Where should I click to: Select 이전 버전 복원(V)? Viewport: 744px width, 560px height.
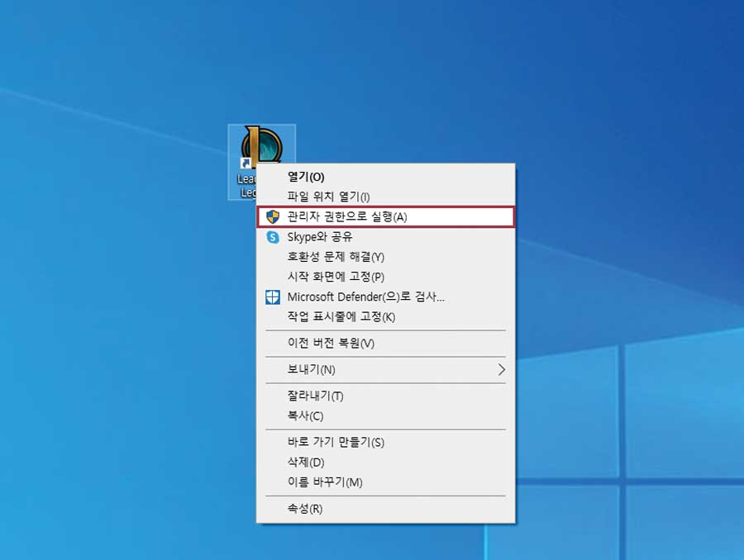pos(385,344)
